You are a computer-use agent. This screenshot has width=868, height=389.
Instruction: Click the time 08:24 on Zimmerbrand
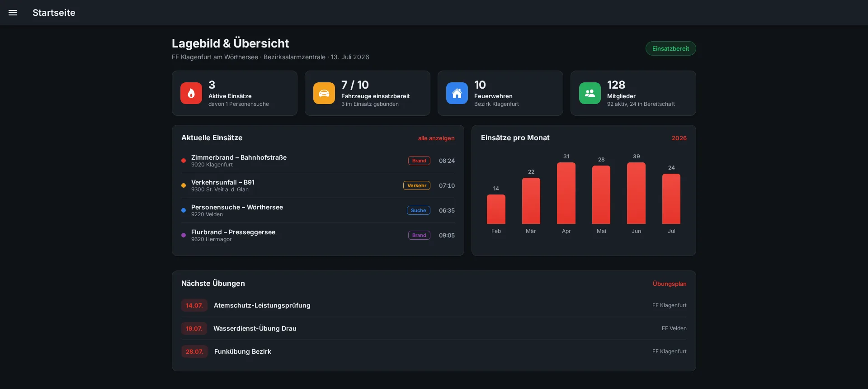[447, 161]
